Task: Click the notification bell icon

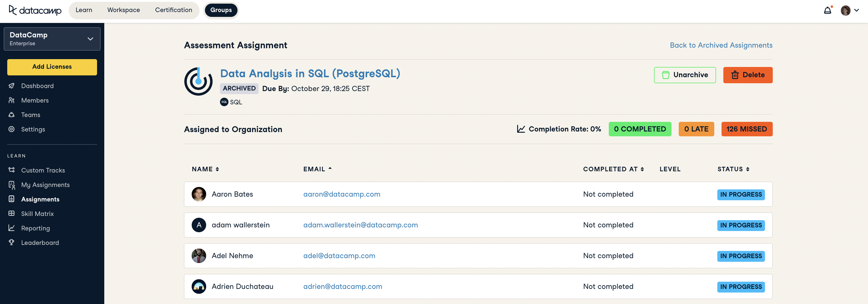Action: click(827, 11)
